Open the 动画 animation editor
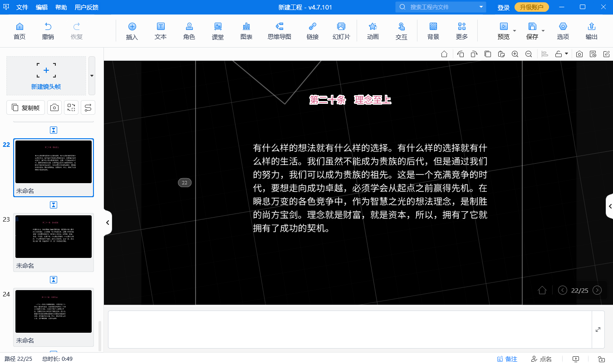 [x=373, y=31]
